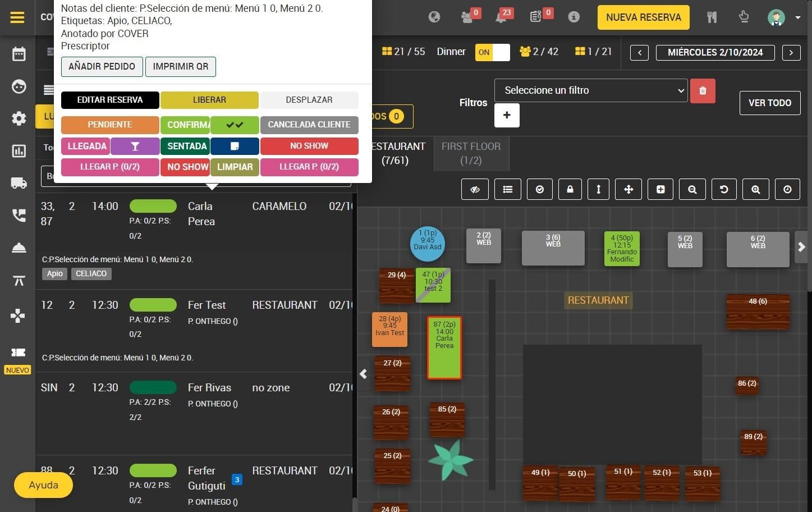Toggle the Dinner ON switch

[x=492, y=52]
